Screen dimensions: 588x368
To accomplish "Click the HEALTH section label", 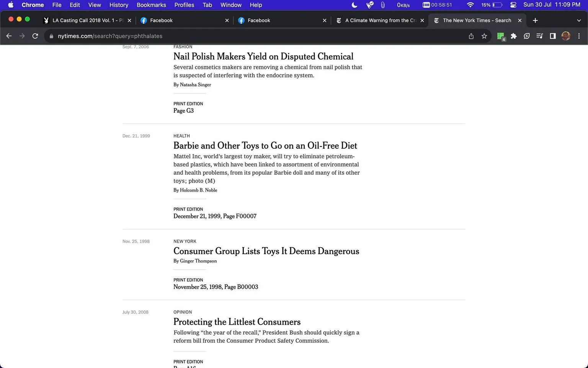I will tap(181, 136).
